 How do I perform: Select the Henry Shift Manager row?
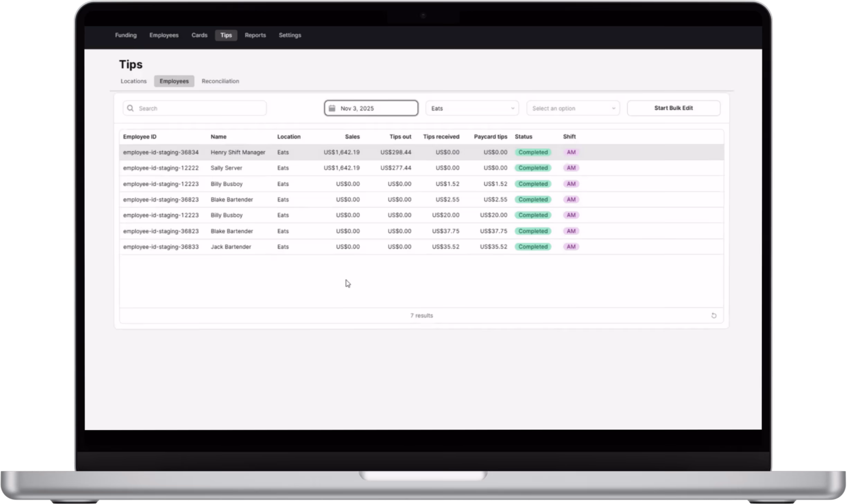[237, 152]
